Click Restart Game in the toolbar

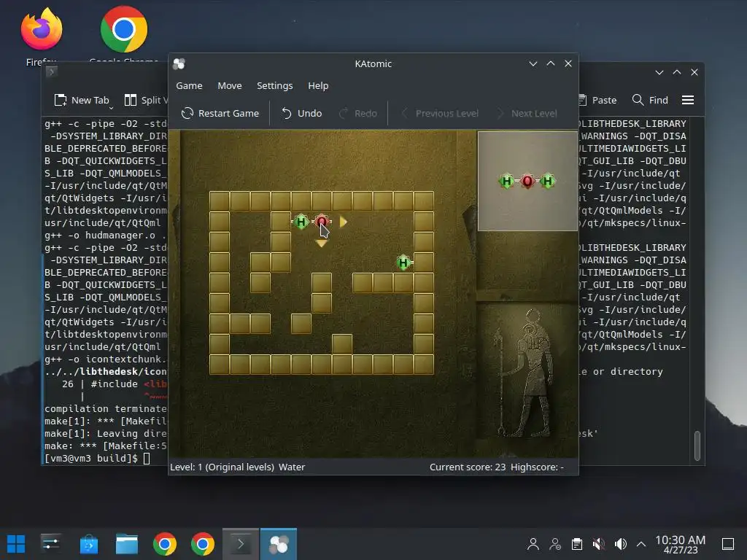(220, 113)
